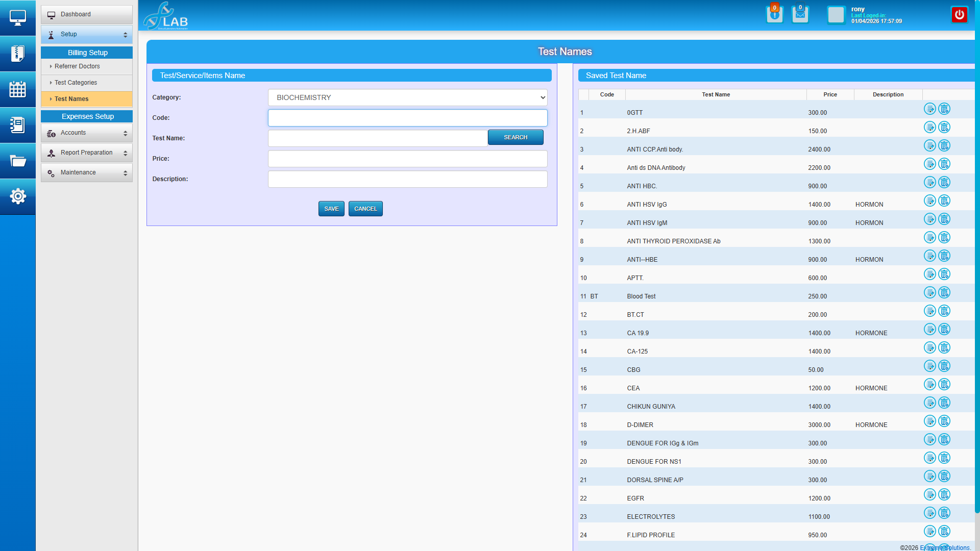Open the gear settings icon in sidebar
The height and width of the screenshot is (551, 980).
click(x=18, y=196)
